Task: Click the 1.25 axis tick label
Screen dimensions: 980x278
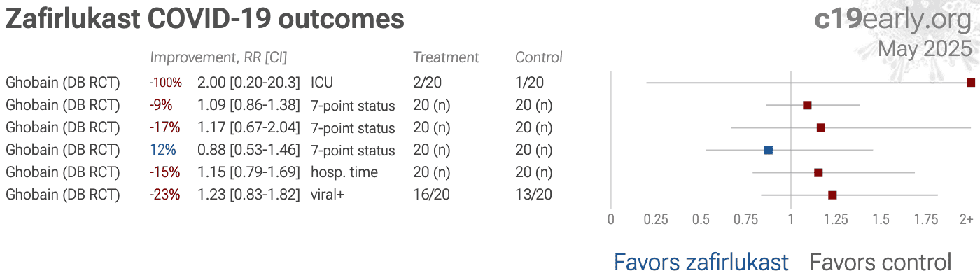Action: 835,220
